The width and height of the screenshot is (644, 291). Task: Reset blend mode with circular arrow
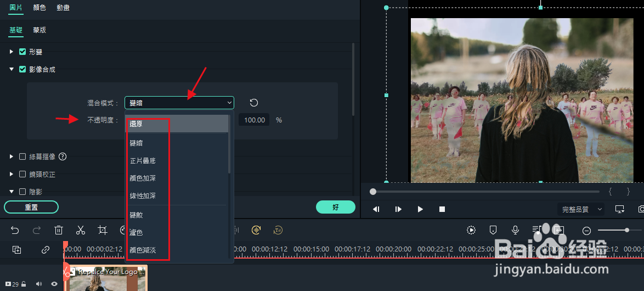click(x=254, y=102)
